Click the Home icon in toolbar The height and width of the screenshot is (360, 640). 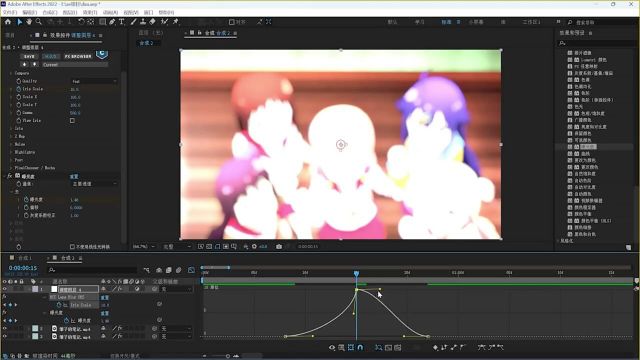pyautogui.click(x=8, y=22)
